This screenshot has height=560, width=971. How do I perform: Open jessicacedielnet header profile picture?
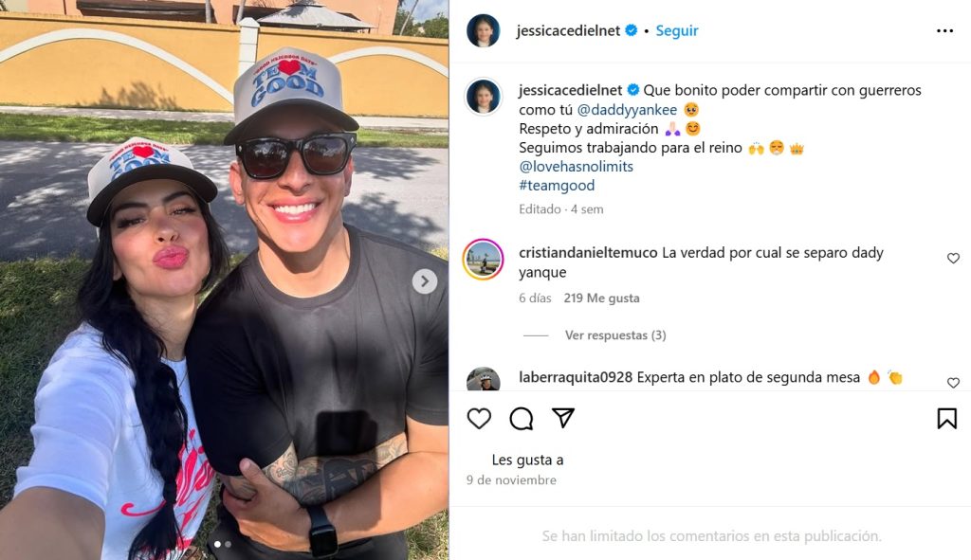click(483, 31)
